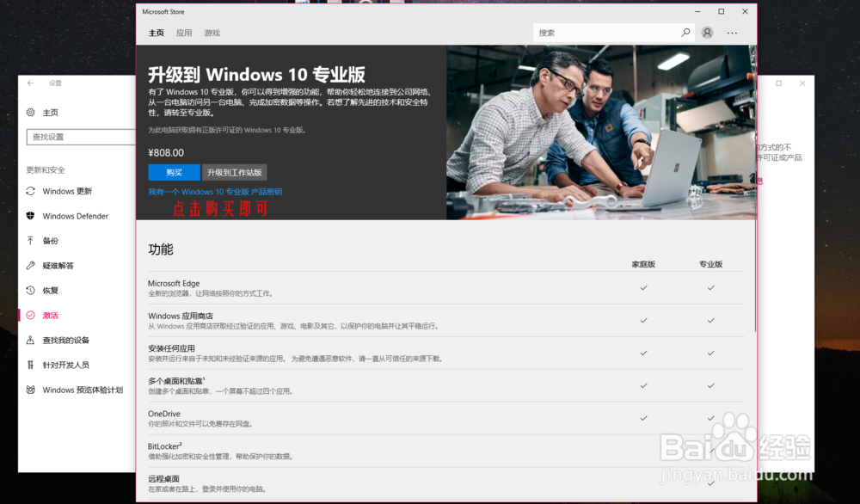The height and width of the screenshot is (504, 860).
Task: Click the 多个桌面和贴靠 feature row title
Action: (176, 381)
